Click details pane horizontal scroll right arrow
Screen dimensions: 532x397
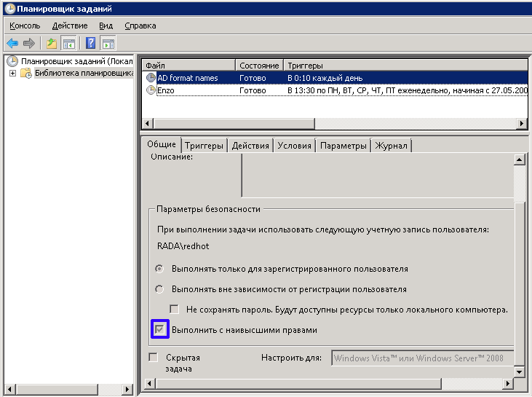507,384
